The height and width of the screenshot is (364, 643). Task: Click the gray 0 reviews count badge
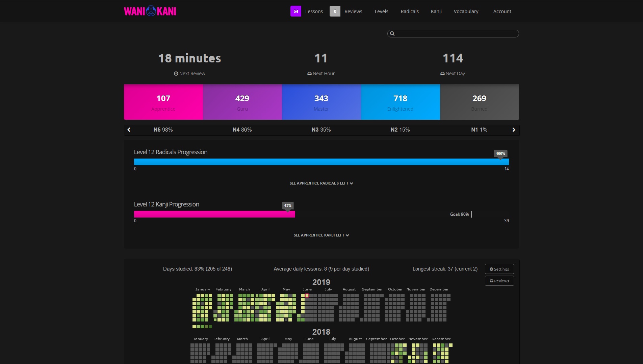(x=335, y=11)
